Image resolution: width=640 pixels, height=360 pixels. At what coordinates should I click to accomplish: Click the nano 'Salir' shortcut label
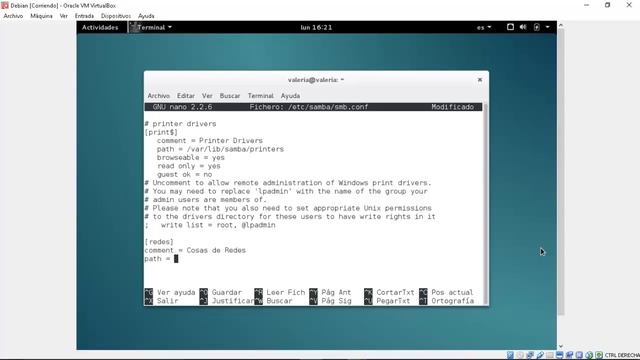pyautogui.click(x=168, y=301)
